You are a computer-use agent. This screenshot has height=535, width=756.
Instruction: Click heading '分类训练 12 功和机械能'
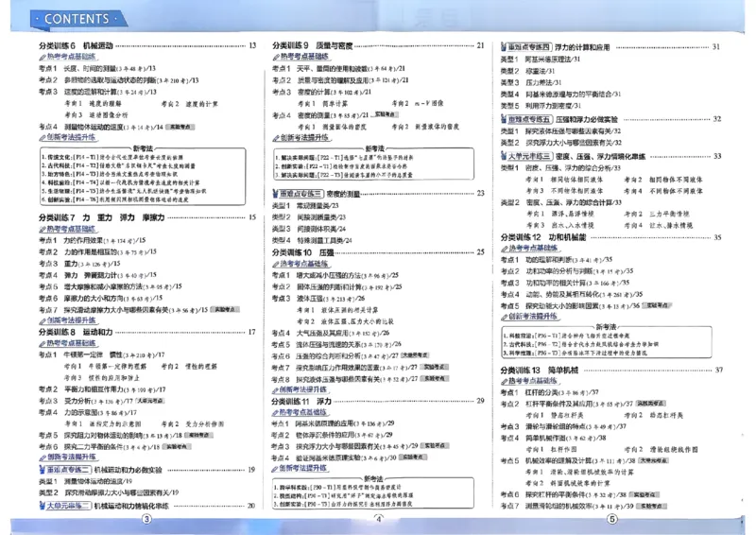click(543, 237)
